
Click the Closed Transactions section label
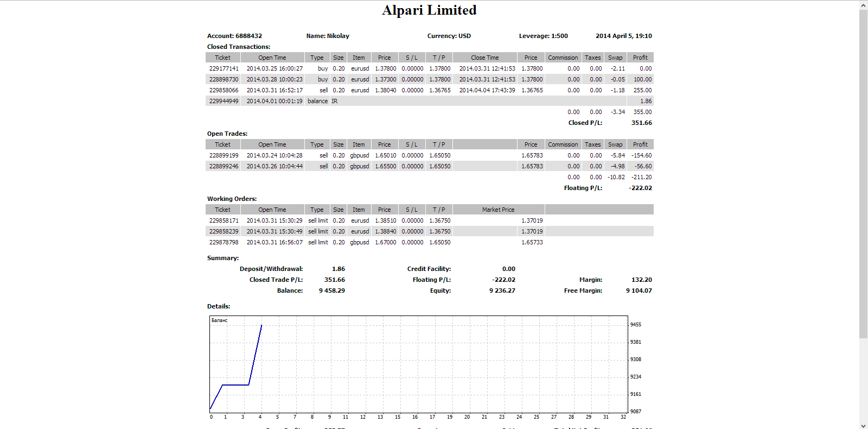click(239, 47)
